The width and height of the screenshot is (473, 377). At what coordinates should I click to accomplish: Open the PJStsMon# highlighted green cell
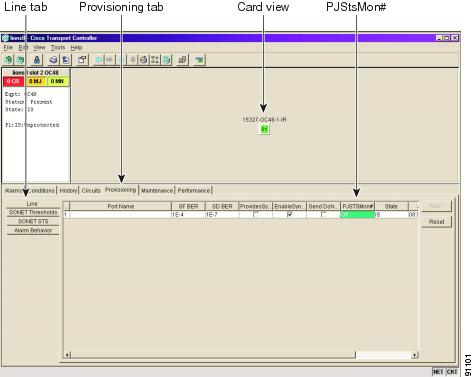pos(357,215)
